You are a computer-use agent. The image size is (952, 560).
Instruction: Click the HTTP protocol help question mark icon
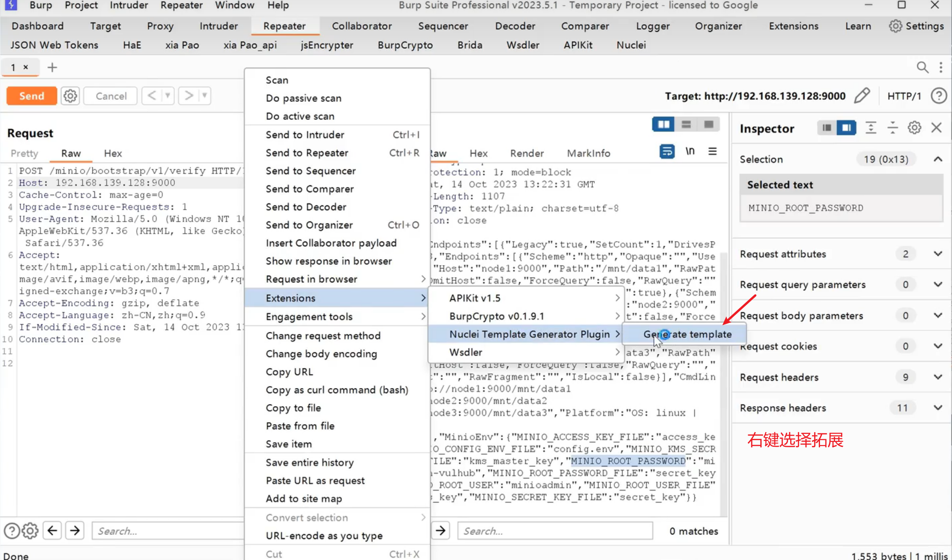pyautogui.click(x=939, y=96)
